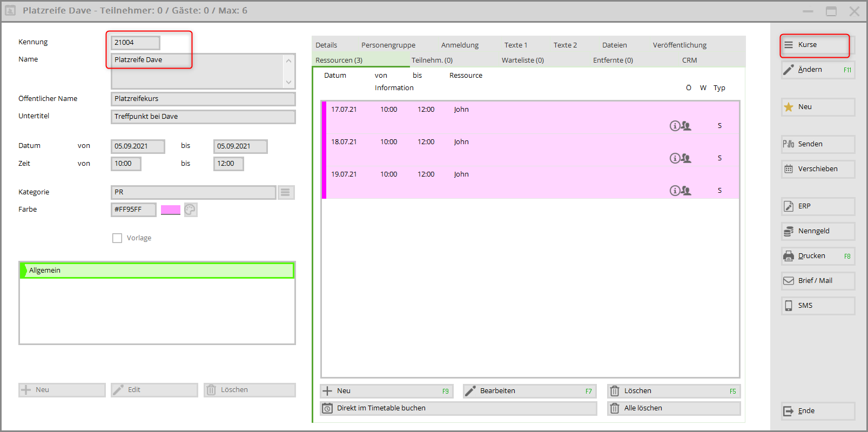Click the Alle löschen button
The width and height of the screenshot is (868, 432).
tap(673, 408)
